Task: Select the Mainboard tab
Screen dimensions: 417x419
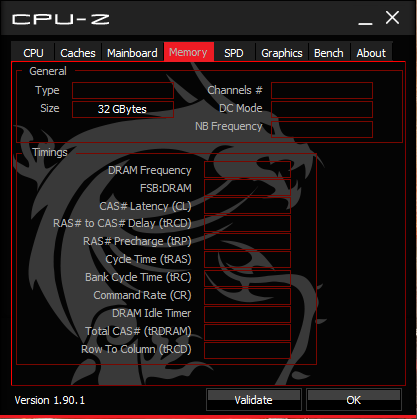Action: pyautogui.click(x=132, y=52)
